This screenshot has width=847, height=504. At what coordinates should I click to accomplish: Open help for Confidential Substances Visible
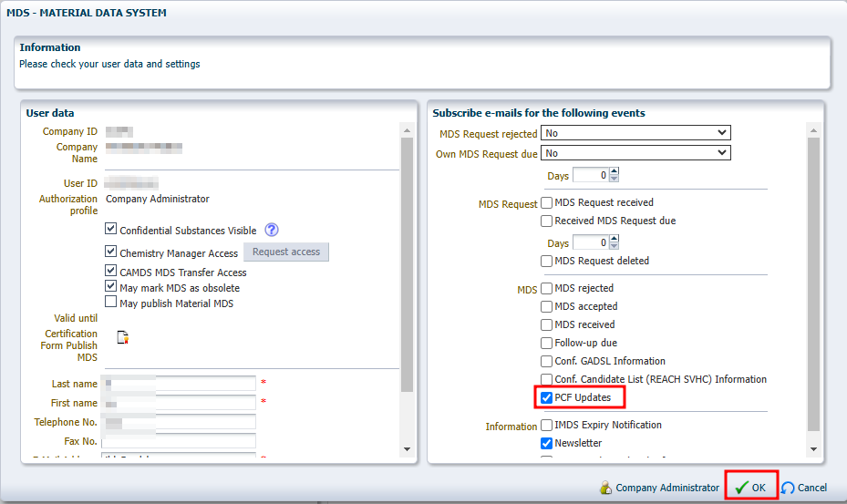coord(272,230)
